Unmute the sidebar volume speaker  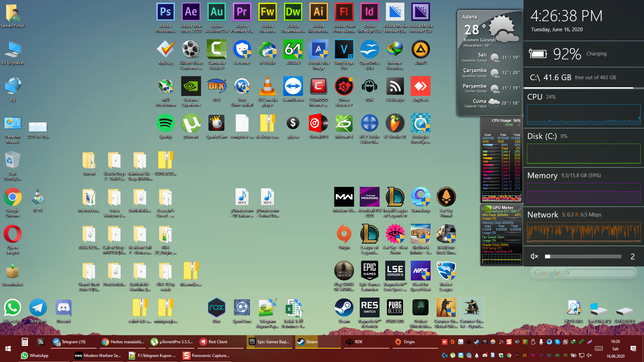pyautogui.click(x=534, y=256)
